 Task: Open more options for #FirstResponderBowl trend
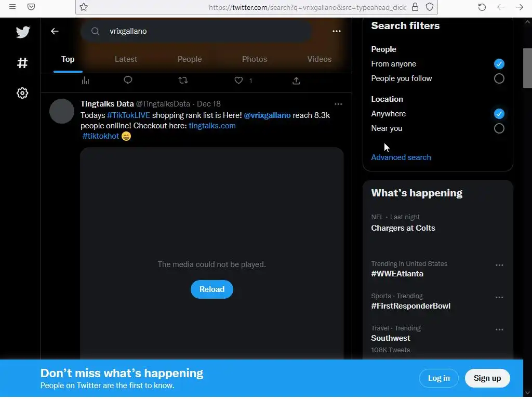[x=499, y=298]
